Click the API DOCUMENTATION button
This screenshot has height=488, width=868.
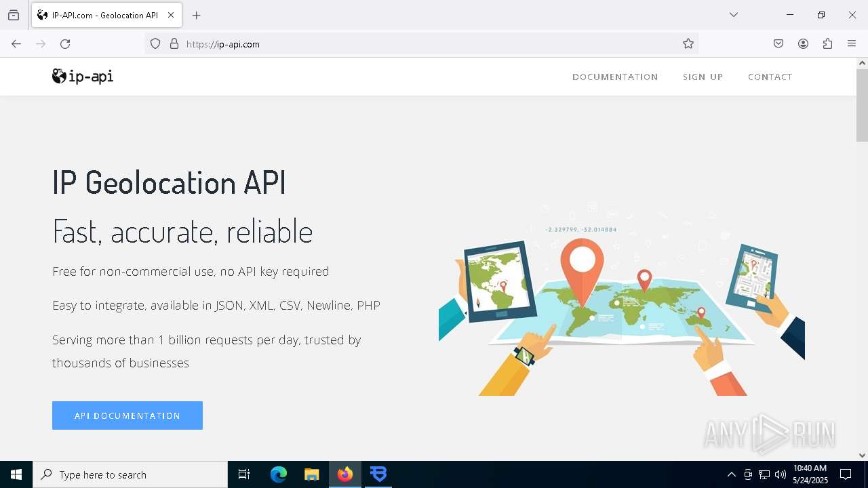(x=127, y=415)
